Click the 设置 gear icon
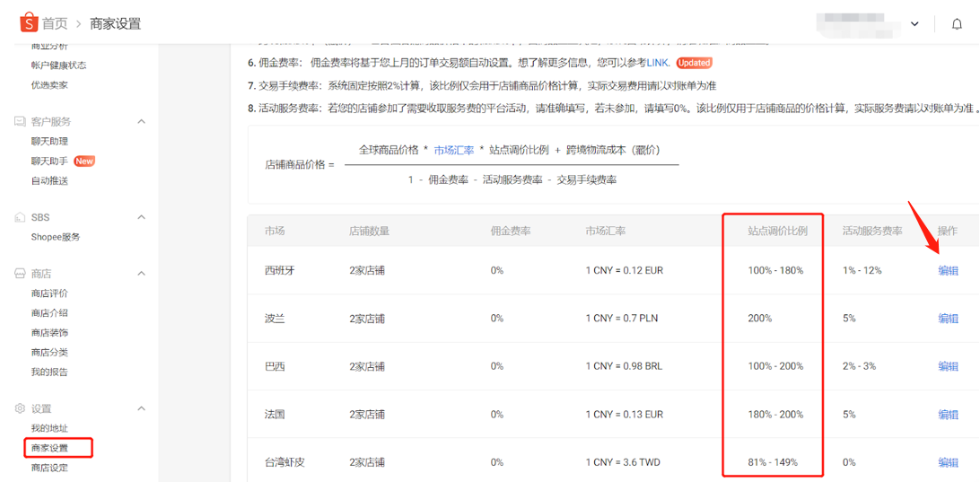980x491 pixels. click(20, 408)
